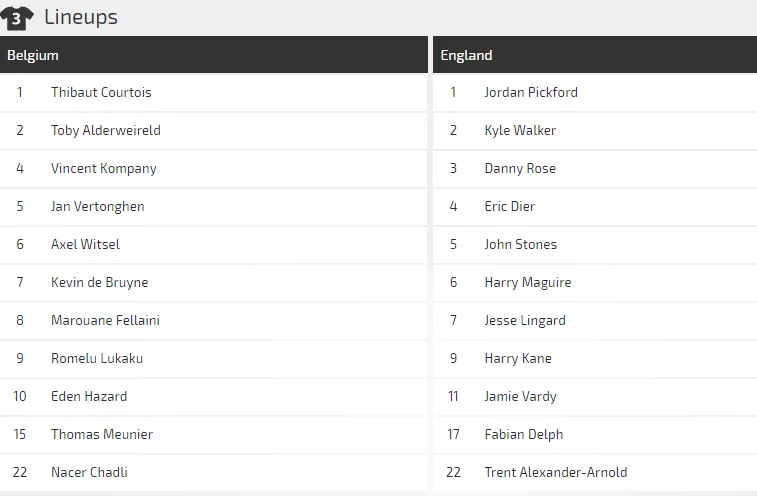This screenshot has height=496, width=757.
Task: Click Kevin de Bruyne's name
Action: [x=99, y=282]
